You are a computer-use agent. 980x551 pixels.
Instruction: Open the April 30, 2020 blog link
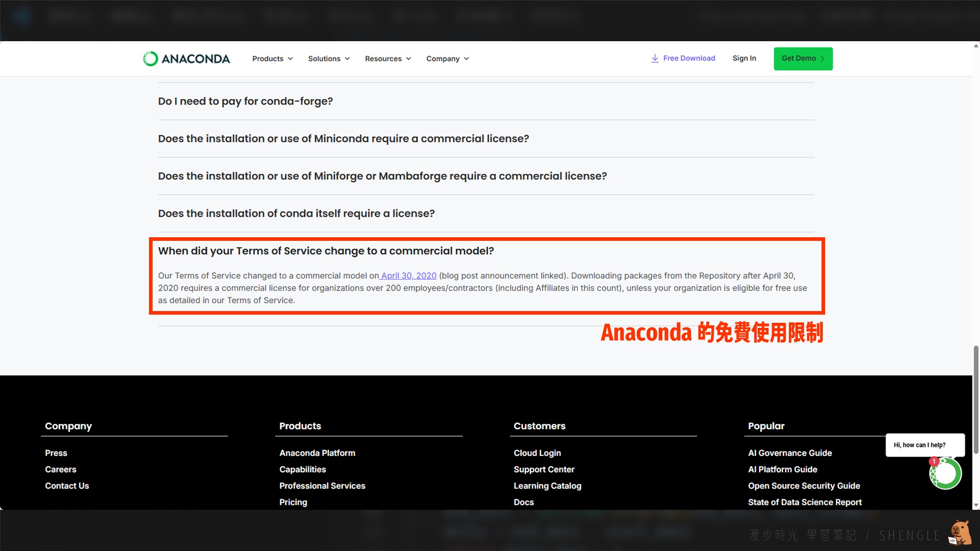coord(408,276)
